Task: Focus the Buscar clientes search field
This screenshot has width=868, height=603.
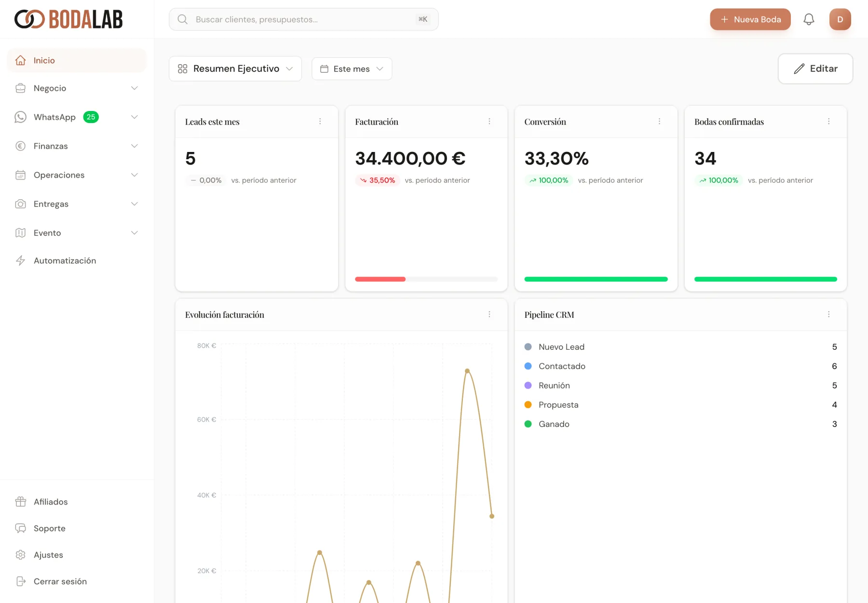Action: 304,19
